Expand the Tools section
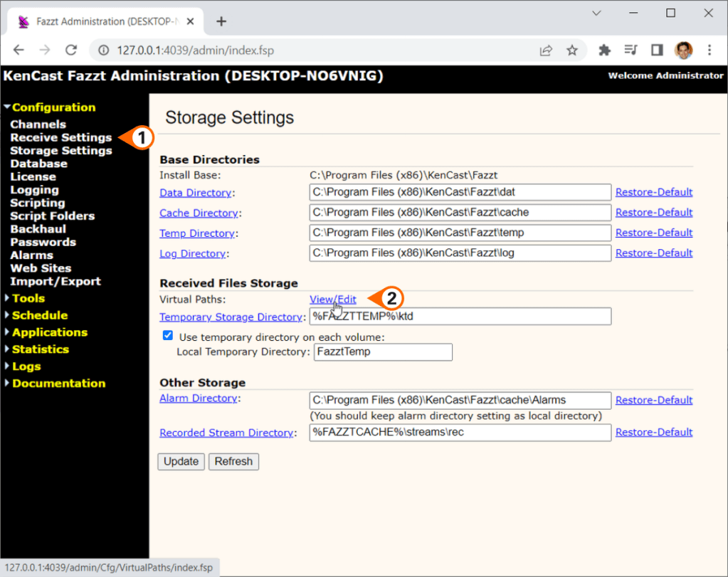728x577 pixels. [25, 298]
